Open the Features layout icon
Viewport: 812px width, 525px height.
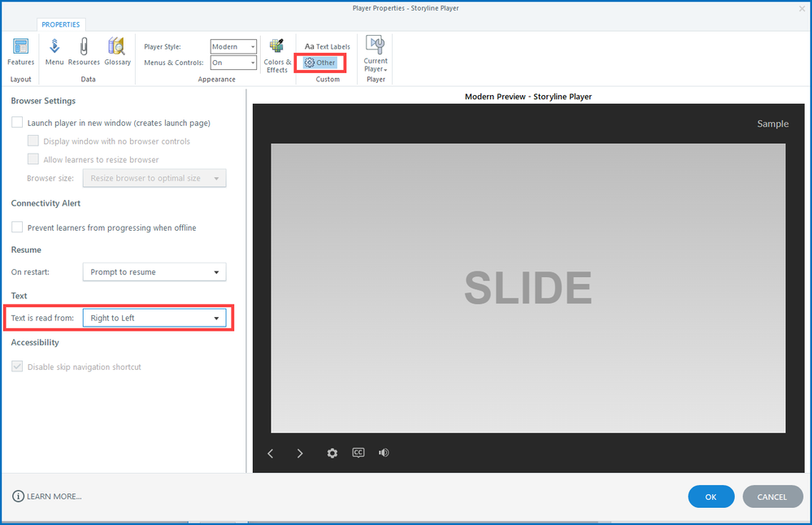click(20, 52)
